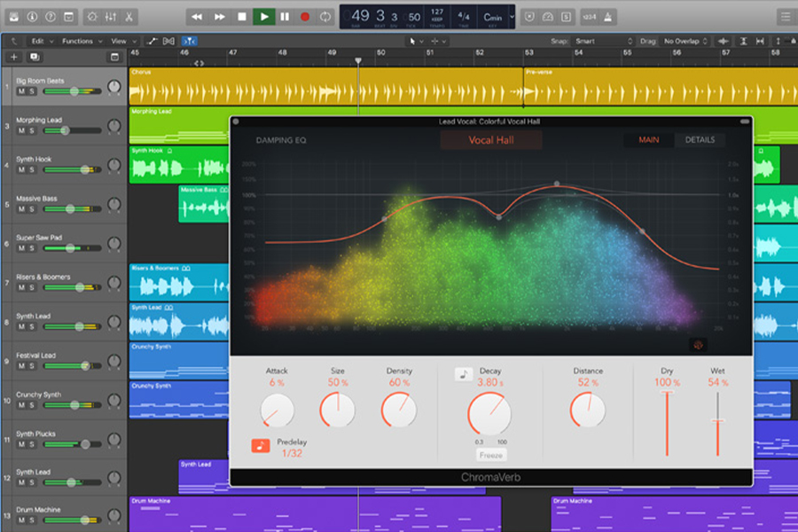The height and width of the screenshot is (532, 798).
Task: Toggle the Count-in 1234 button
Action: coord(590,17)
